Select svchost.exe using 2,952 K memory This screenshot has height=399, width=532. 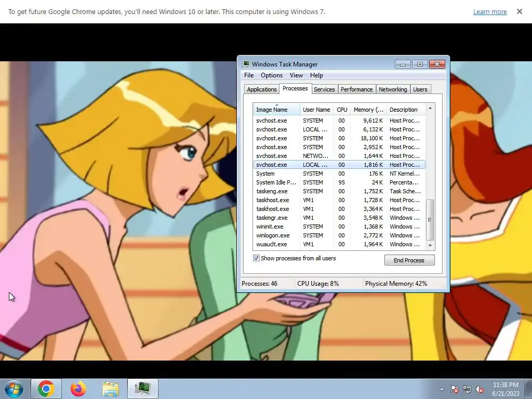339,147
